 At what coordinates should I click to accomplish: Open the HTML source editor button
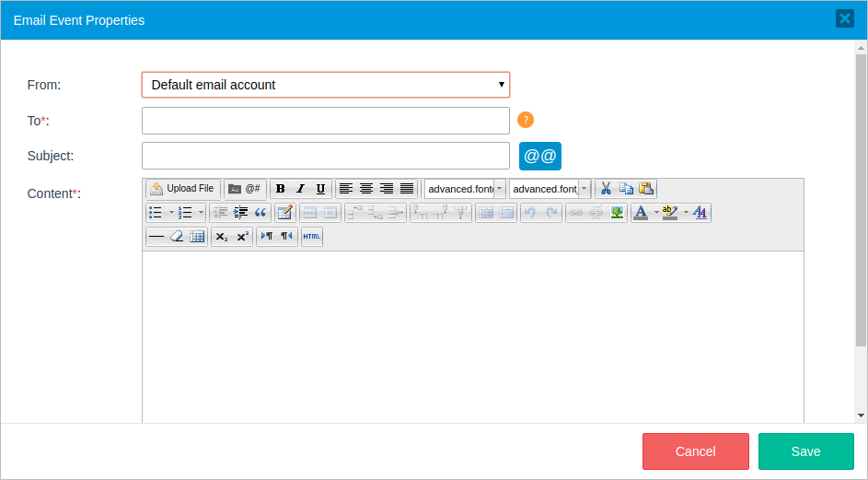312,237
